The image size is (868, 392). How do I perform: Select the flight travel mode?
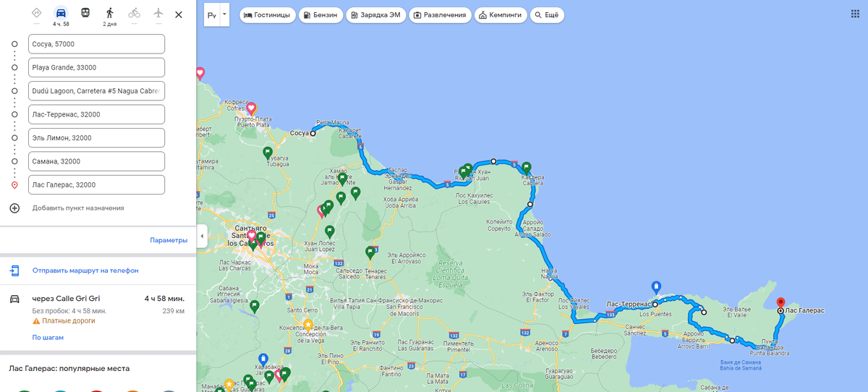(x=158, y=13)
